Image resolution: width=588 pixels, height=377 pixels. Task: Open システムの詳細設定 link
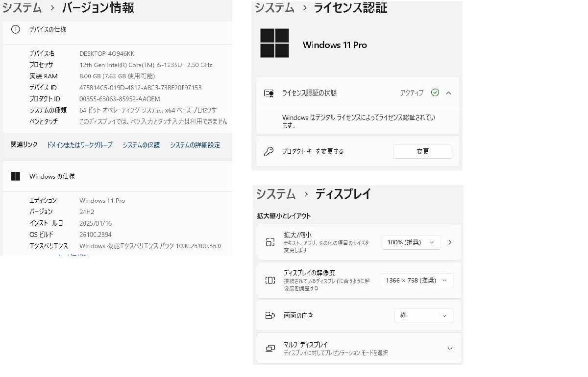point(195,145)
